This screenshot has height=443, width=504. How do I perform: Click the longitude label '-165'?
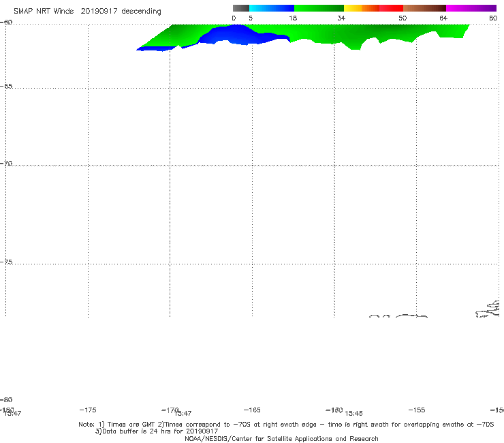[x=252, y=410]
